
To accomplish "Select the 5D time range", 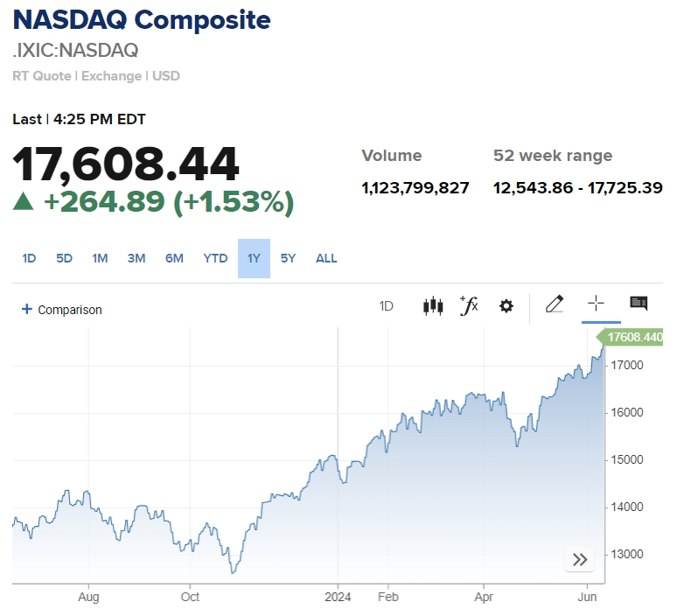I will pyautogui.click(x=65, y=258).
